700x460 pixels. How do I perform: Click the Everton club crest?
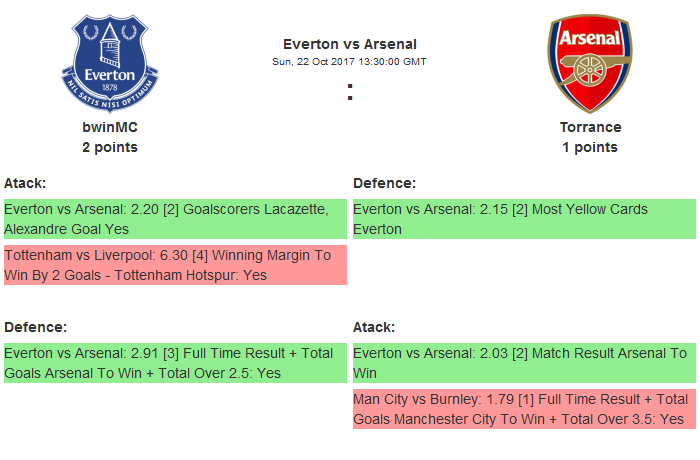(x=110, y=62)
